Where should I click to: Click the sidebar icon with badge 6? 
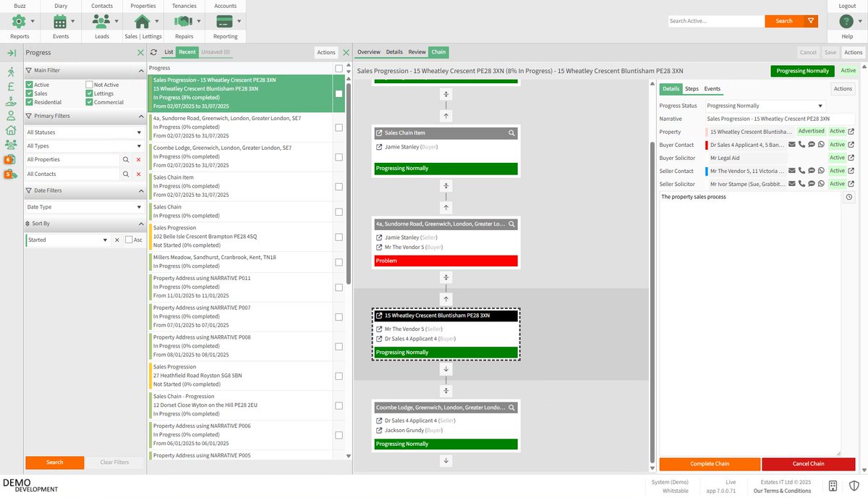click(10, 159)
